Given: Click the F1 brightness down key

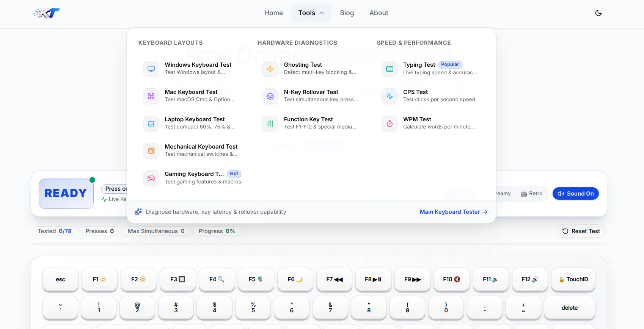Looking at the screenshot, I should coord(99,280).
